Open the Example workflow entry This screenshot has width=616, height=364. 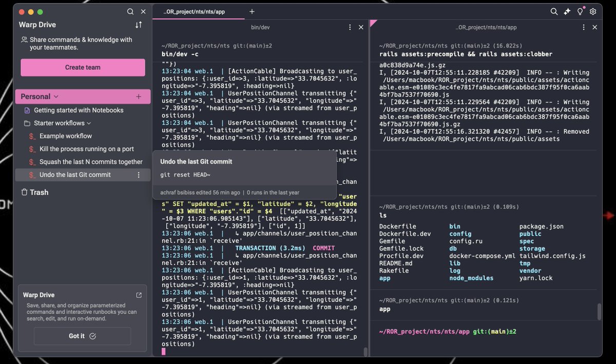click(66, 136)
